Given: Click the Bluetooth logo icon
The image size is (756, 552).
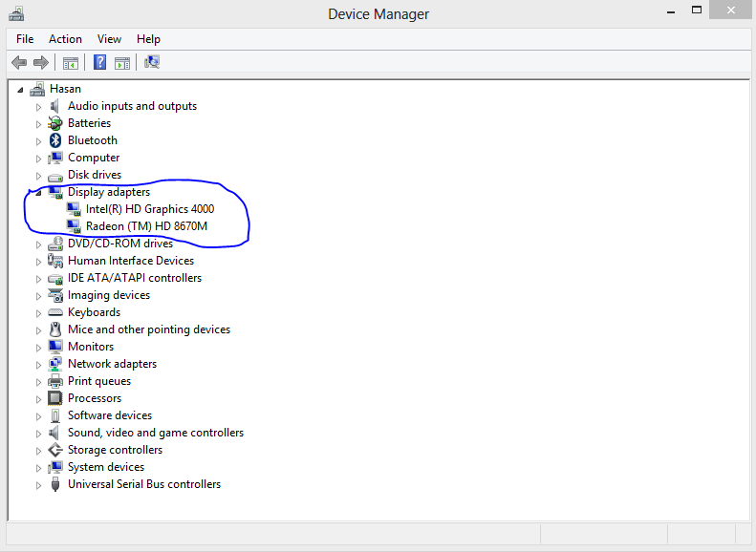Looking at the screenshot, I should [55, 140].
